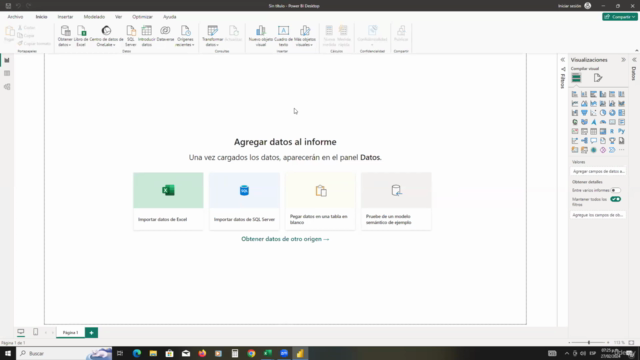Screen dimensions: 640x360
Task: Pick the table visual
Action: 593,131
